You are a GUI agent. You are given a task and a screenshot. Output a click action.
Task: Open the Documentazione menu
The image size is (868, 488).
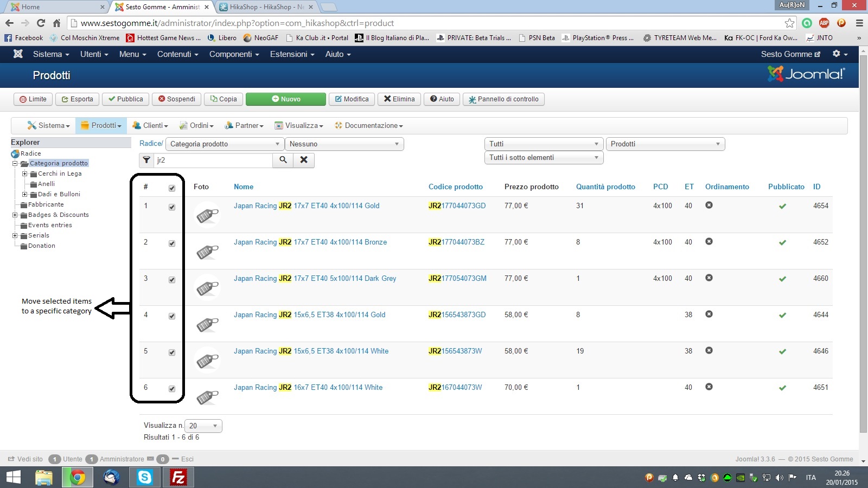[369, 125]
